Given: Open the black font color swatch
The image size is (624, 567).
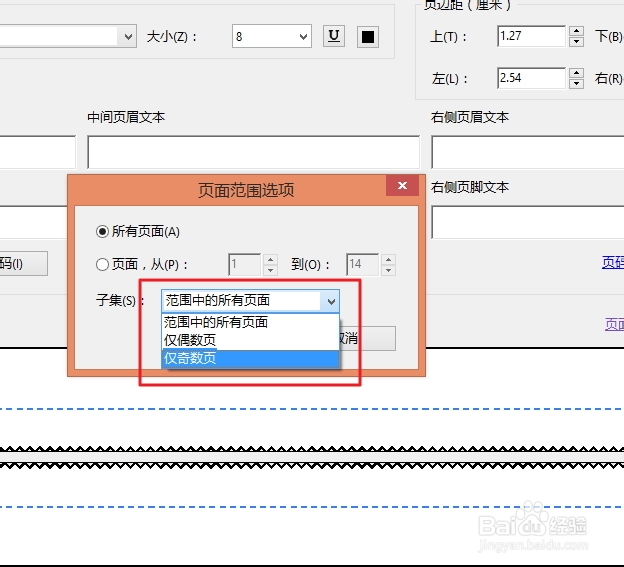Looking at the screenshot, I should pos(367,37).
